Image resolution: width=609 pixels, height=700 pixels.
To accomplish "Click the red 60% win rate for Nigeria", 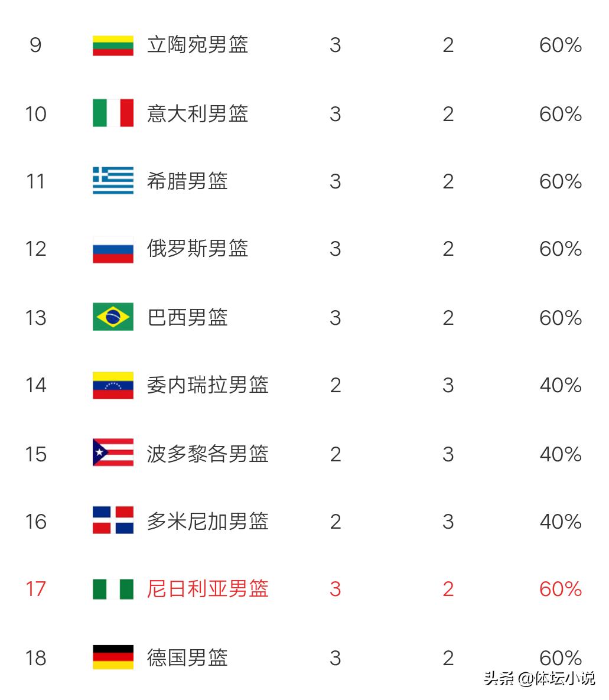I will (561, 589).
